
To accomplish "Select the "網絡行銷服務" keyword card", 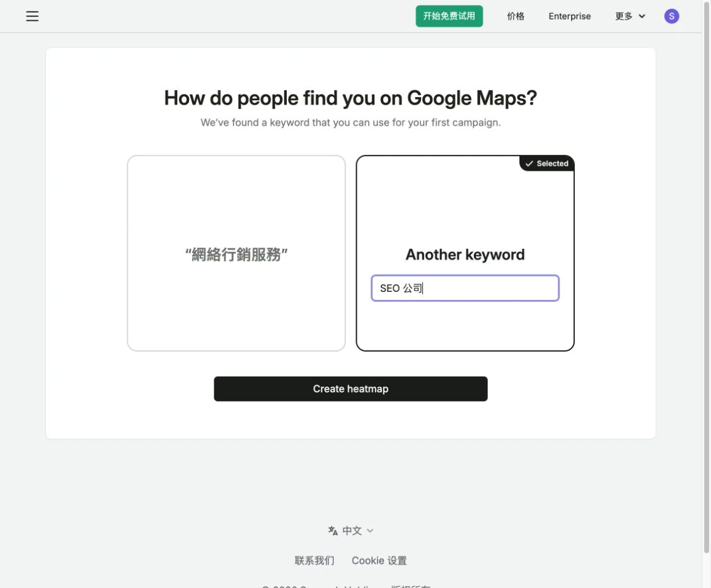I will (x=236, y=253).
